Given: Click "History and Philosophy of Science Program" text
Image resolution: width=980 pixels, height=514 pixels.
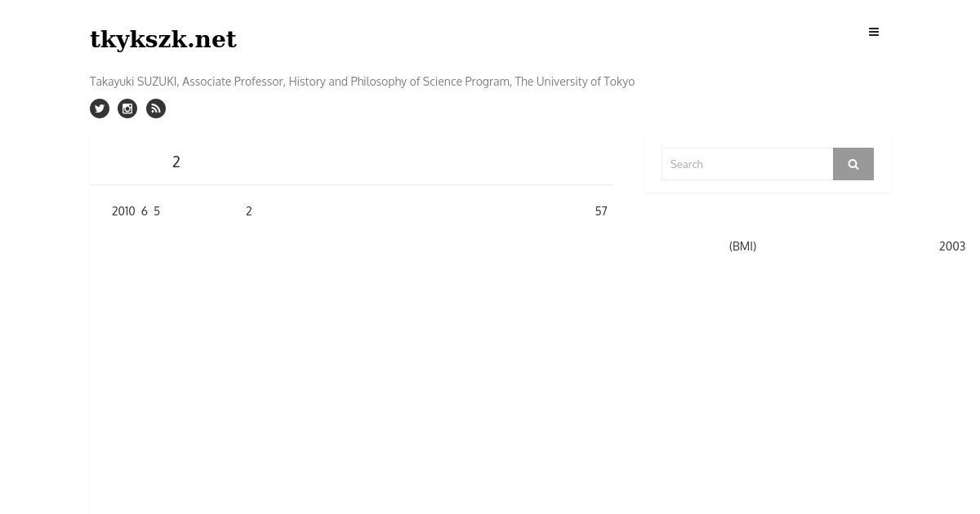Looking at the screenshot, I should 399,82.
